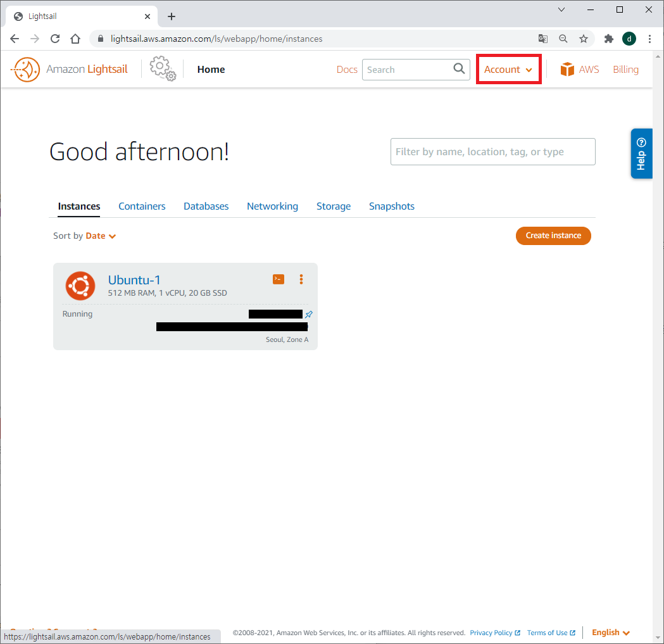Go to the Snapshots tab
664x644 pixels.
pos(391,206)
